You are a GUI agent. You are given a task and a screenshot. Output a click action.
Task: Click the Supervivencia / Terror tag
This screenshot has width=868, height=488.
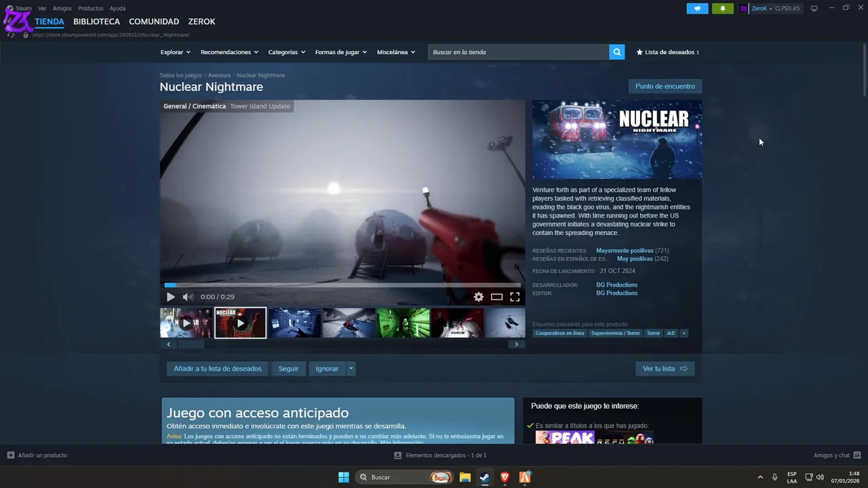pyautogui.click(x=615, y=333)
